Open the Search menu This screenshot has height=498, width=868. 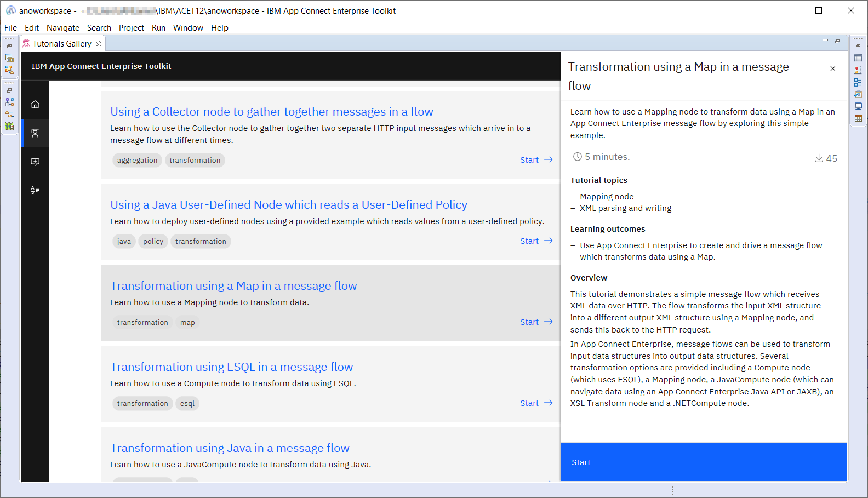pos(99,28)
